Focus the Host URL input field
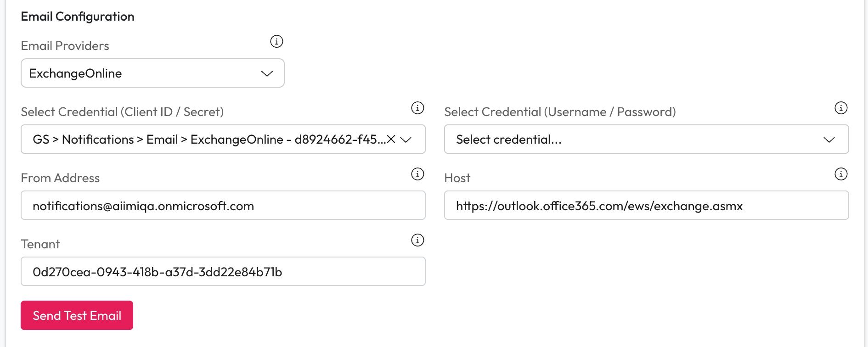 (x=646, y=206)
